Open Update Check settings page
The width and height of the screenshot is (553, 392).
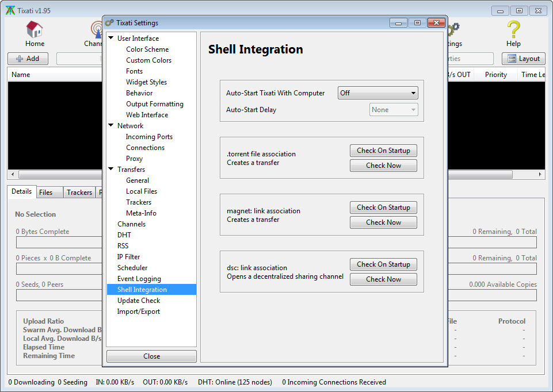[x=139, y=301]
